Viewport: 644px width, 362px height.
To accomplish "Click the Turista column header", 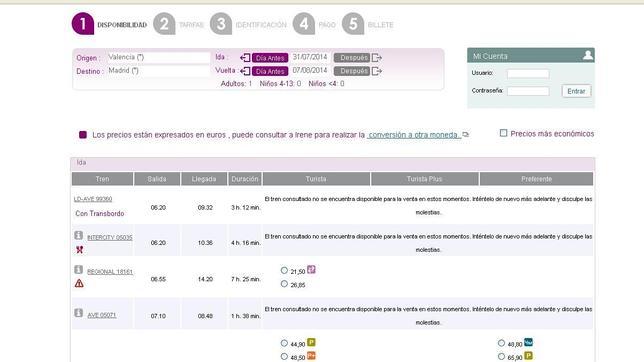I will point(316,179).
